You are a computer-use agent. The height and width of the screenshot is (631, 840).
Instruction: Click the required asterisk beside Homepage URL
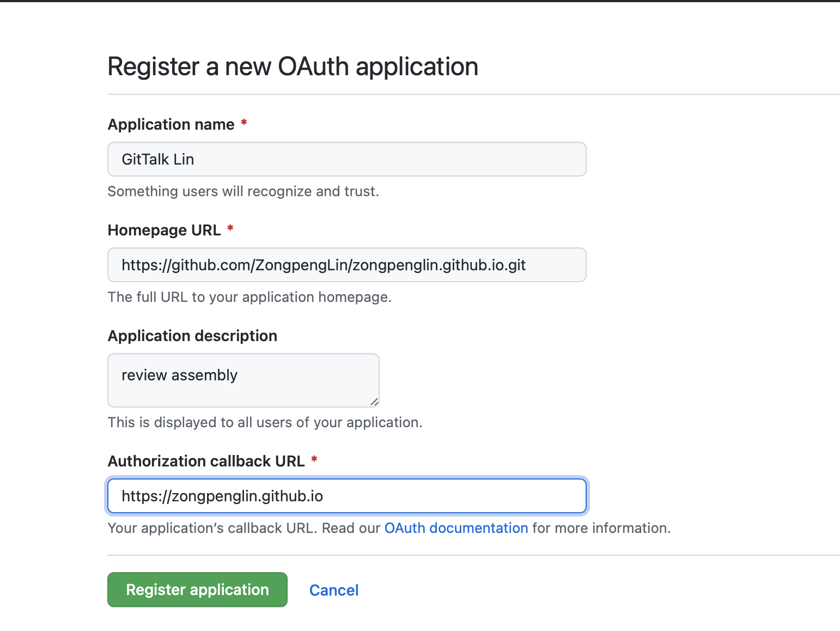230,228
